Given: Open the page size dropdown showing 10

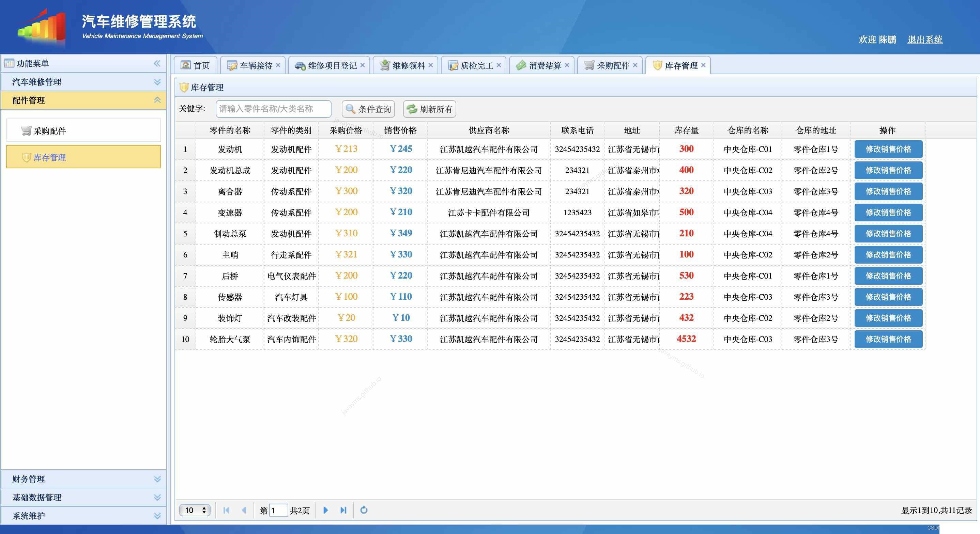Looking at the screenshot, I should 195,510.
